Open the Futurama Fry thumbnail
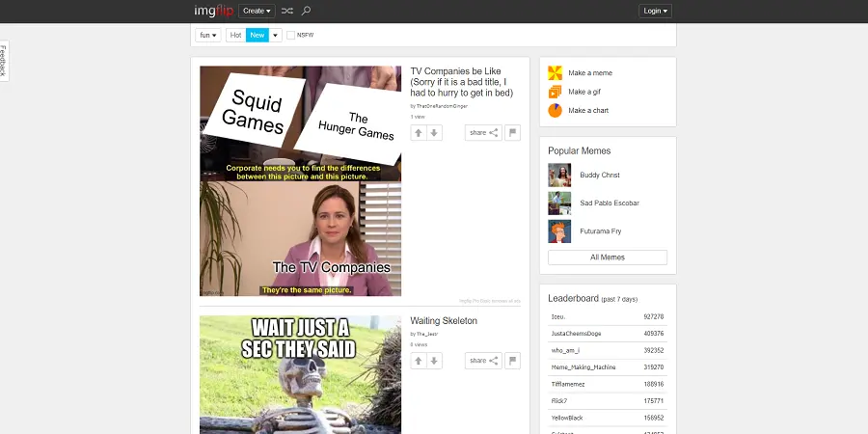Image resolution: width=868 pixels, height=434 pixels. pos(559,231)
